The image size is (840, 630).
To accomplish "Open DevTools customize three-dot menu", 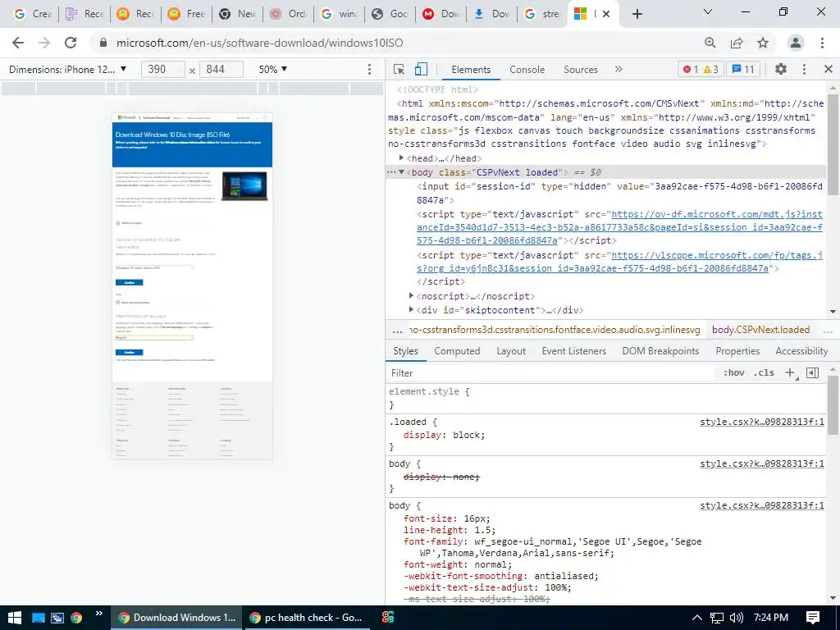I will (x=804, y=69).
